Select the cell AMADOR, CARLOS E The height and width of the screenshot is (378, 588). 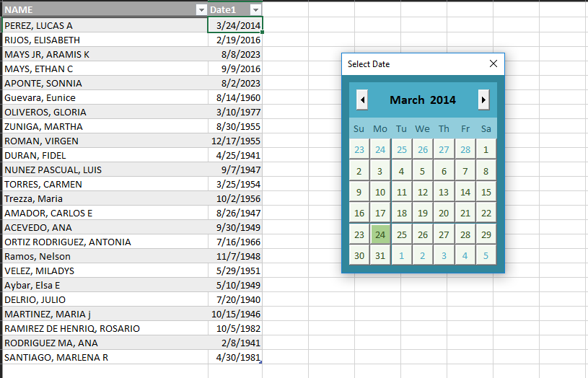105,213
